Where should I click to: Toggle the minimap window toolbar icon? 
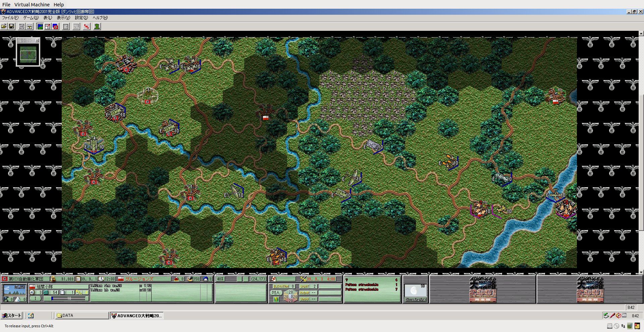(x=48, y=26)
